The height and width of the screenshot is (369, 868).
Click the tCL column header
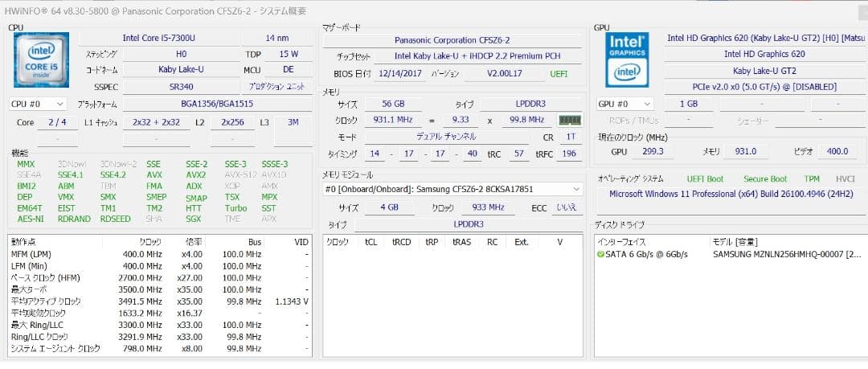pos(371,242)
